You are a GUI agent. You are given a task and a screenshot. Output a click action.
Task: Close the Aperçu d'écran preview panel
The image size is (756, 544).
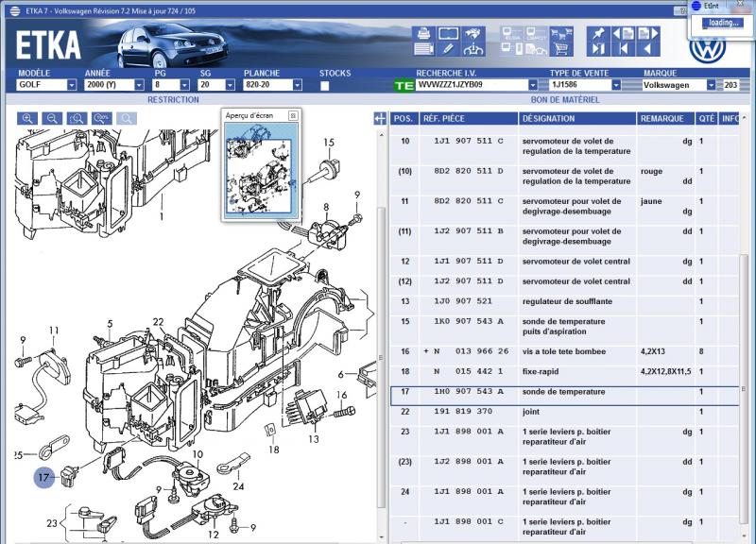[293, 115]
